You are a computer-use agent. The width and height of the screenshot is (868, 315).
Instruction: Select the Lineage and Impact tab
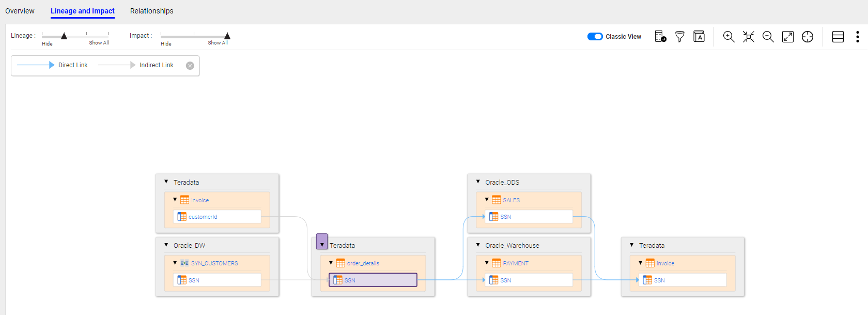(83, 11)
